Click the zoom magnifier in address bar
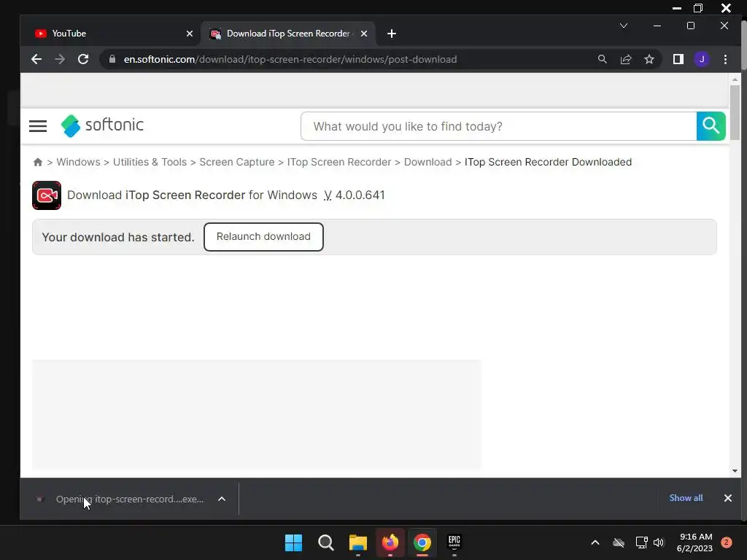 602,59
